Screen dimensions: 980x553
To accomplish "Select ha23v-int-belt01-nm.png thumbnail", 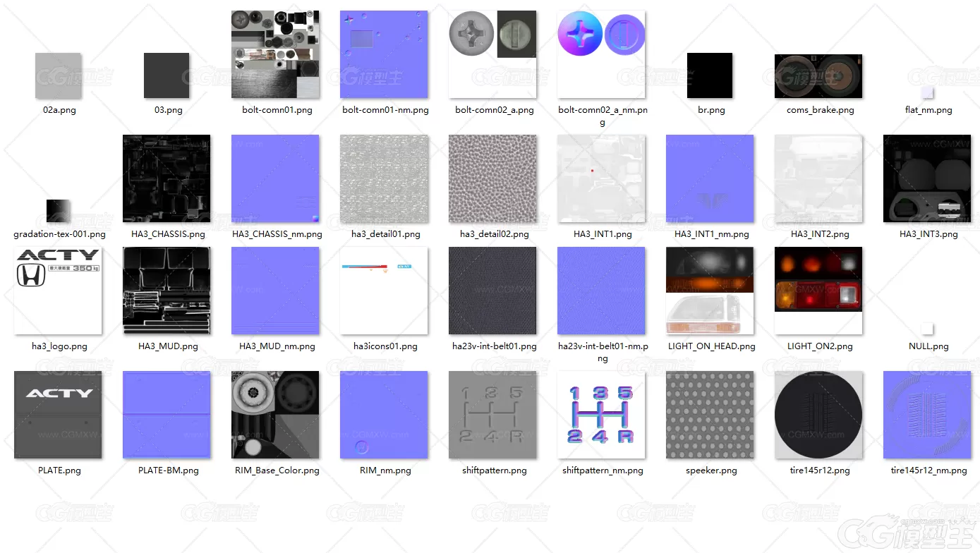I will (x=601, y=291).
